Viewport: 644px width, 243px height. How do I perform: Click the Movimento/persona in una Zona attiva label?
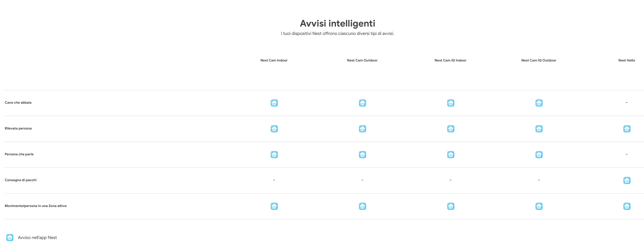[36, 206]
